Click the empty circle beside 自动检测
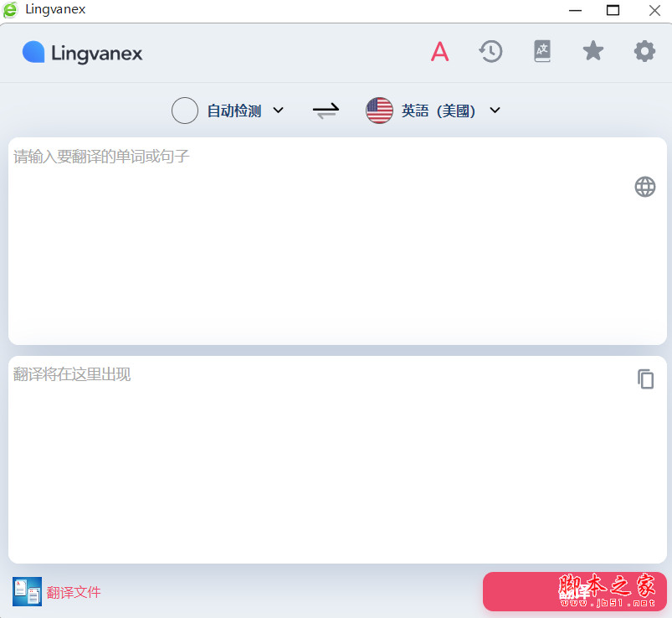The height and width of the screenshot is (618, 672). pos(185,111)
